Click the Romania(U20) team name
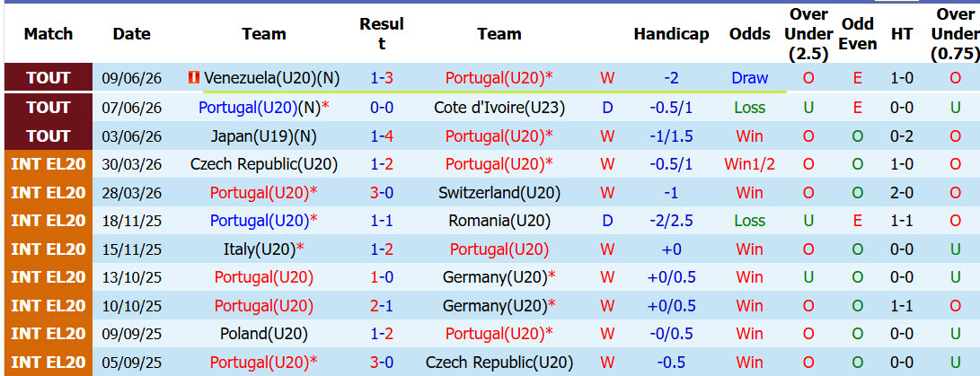Viewport: 980px width, 376px height. tap(499, 221)
